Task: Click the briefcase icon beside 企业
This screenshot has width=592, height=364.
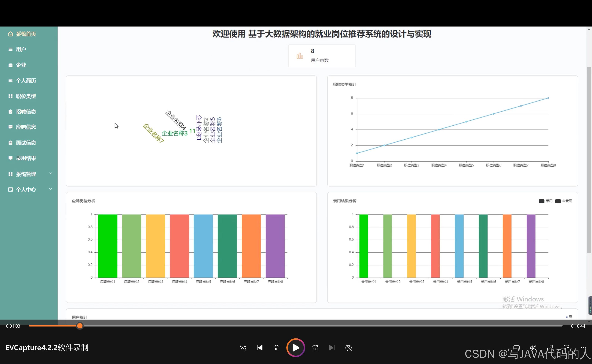Action: (10, 65)
